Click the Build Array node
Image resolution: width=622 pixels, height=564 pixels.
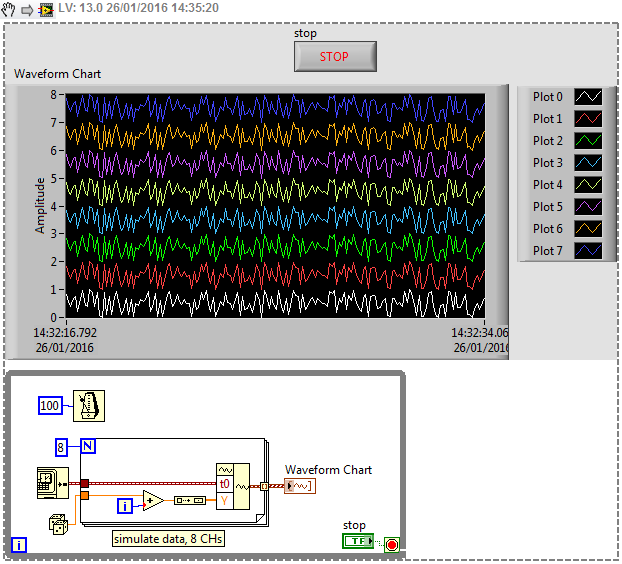190,501
